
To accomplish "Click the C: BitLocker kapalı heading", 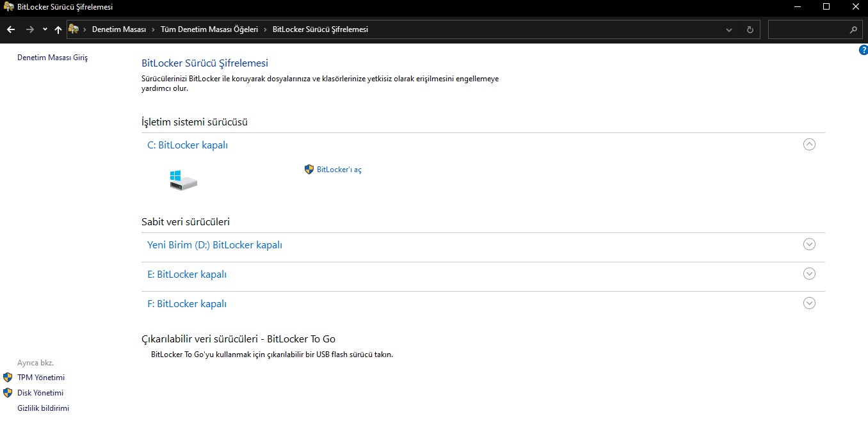I will pyautogui.click(x=188, y=145).
